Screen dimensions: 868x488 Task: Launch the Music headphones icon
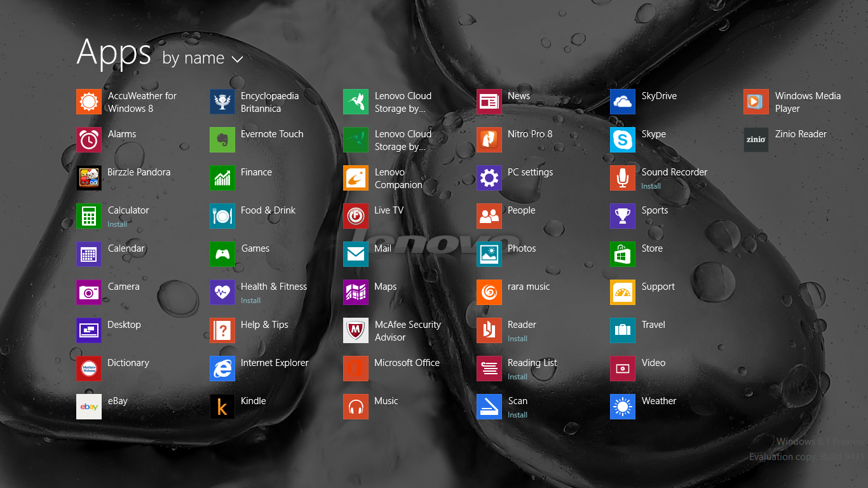356,407
